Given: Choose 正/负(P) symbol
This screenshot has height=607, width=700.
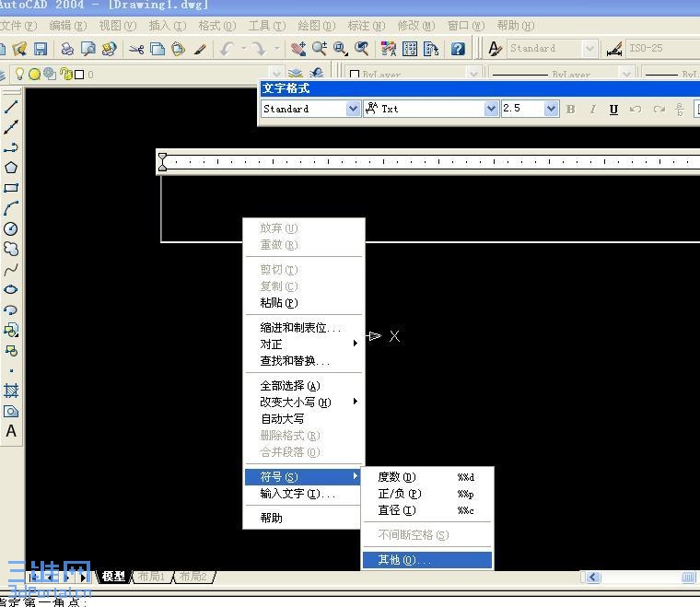Looking at the screenshot, I should coord(427,494).
